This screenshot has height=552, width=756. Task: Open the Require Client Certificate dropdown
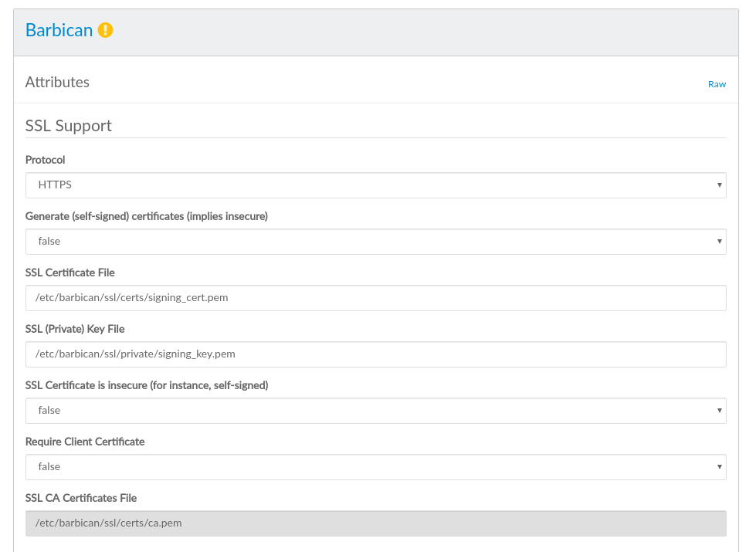[x=375, y=467]
